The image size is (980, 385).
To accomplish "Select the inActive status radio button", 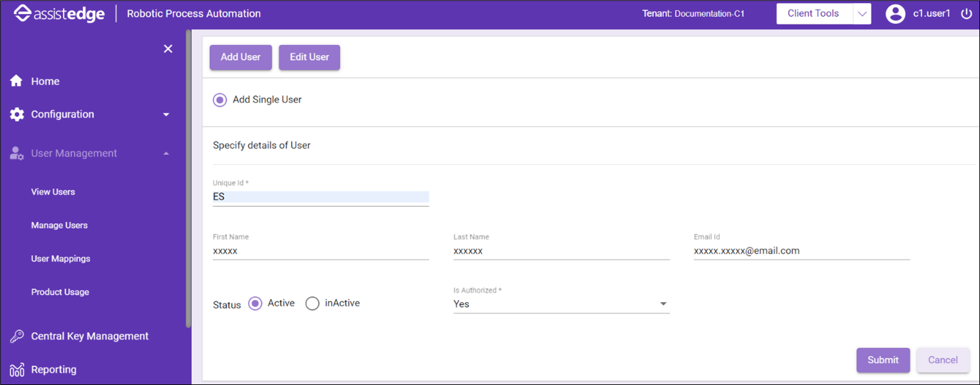I will point(312,303).
